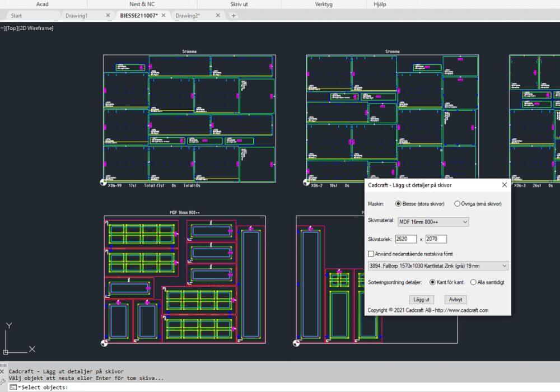Enable the Använd nedanstående restskiva först checkbox
Viewport: 560px width, 392px height.
point(371,253)
